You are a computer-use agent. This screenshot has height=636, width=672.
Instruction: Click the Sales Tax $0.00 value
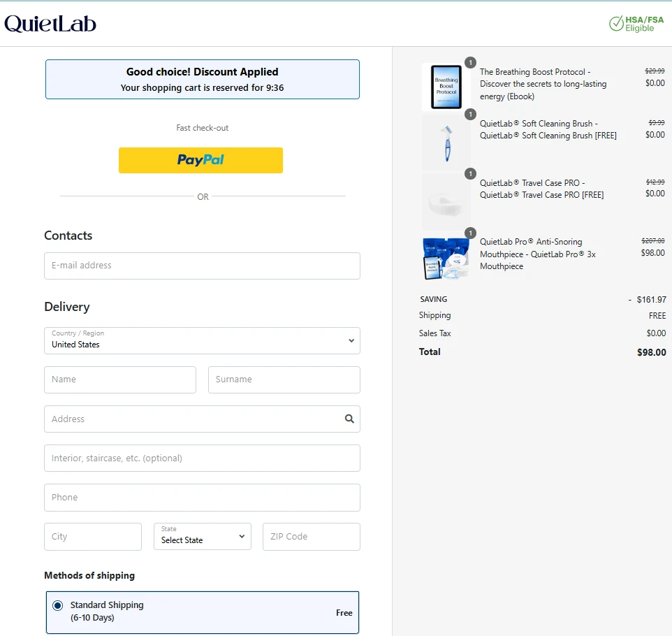point(656,333)
